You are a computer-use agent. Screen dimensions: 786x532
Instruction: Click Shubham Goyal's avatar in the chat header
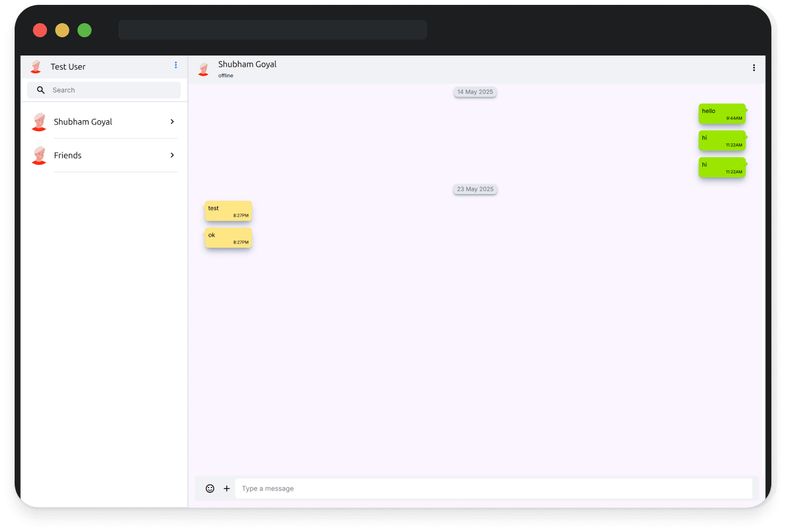click(203, 68)
